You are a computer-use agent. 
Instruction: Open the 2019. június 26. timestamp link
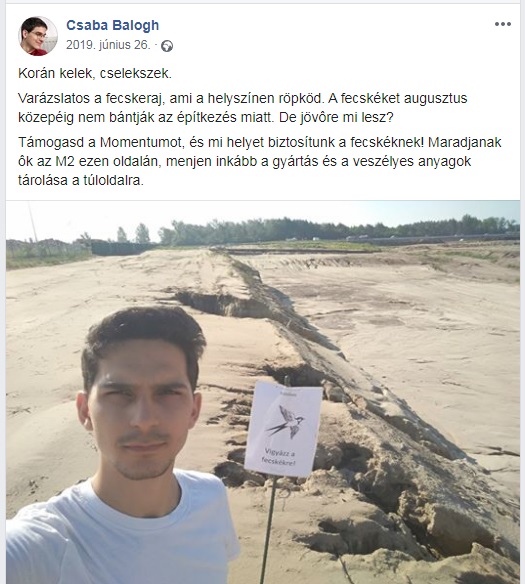[108, 45]
